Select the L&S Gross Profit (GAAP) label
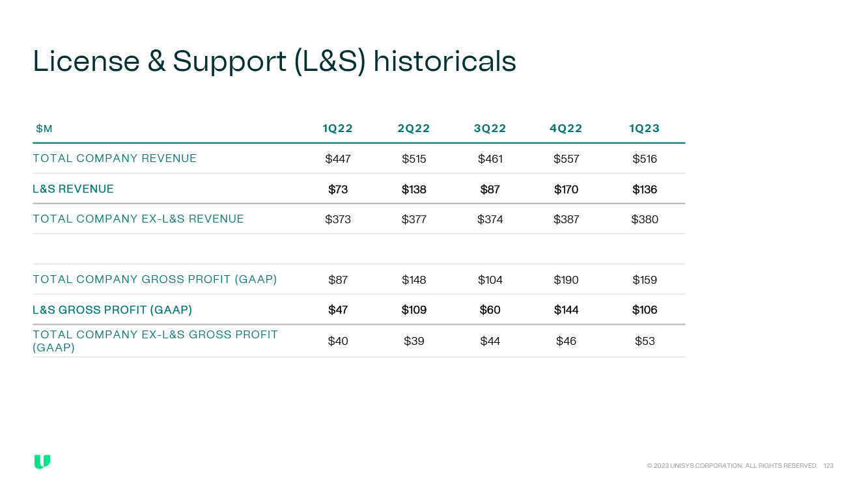The height and width of the screenshot is (488, 868). coord(112,310)
